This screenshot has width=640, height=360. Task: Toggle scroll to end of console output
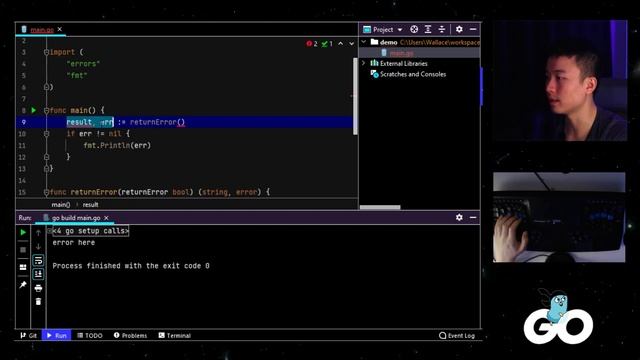click(38, 274)
